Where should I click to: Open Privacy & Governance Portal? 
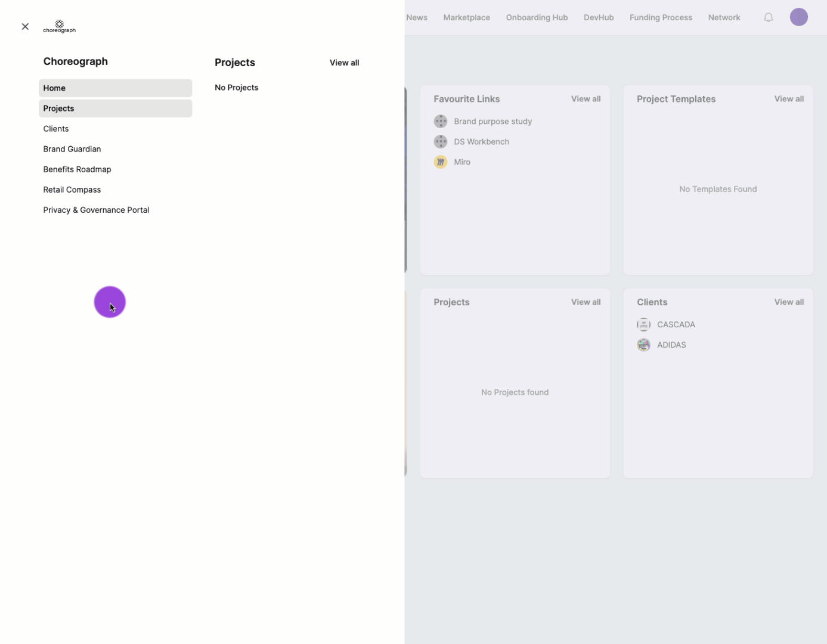96,210
